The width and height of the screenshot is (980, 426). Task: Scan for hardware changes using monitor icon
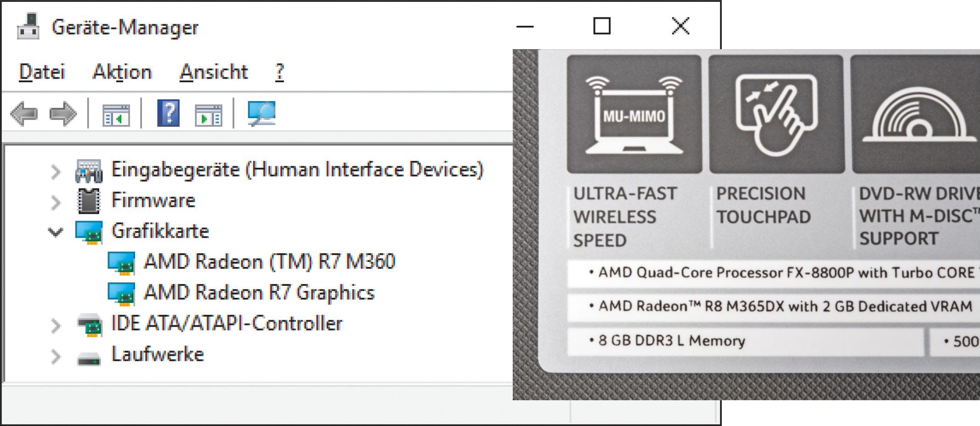click(261, 113)
